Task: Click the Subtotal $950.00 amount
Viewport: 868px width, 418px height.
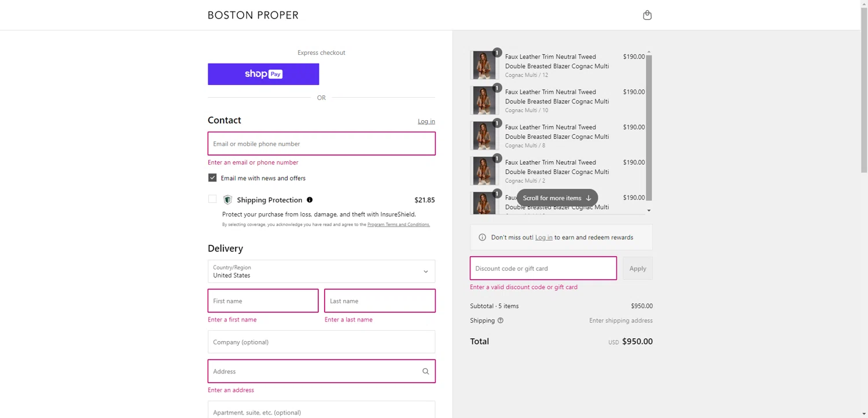Action: (x=641, y=306)
